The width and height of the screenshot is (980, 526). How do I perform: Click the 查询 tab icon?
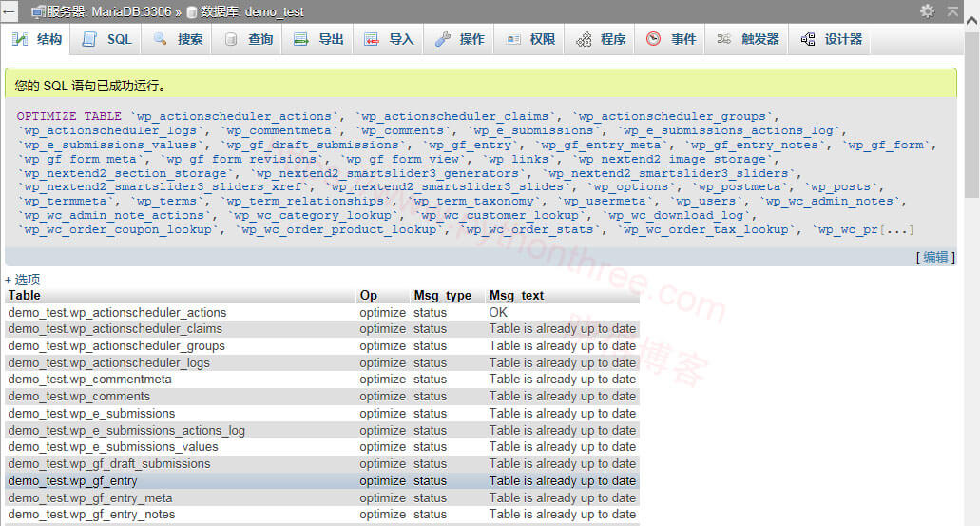click(x=231, y=39)
